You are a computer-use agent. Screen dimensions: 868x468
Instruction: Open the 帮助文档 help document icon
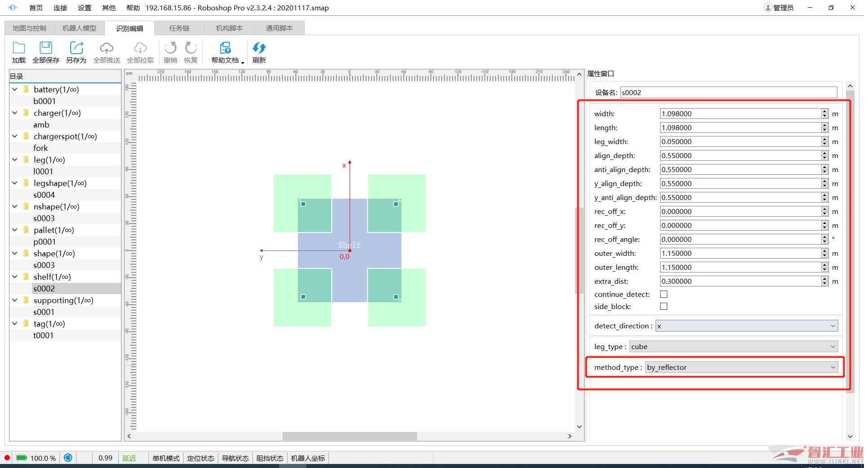pyautogui.click(x=225, y=48)
